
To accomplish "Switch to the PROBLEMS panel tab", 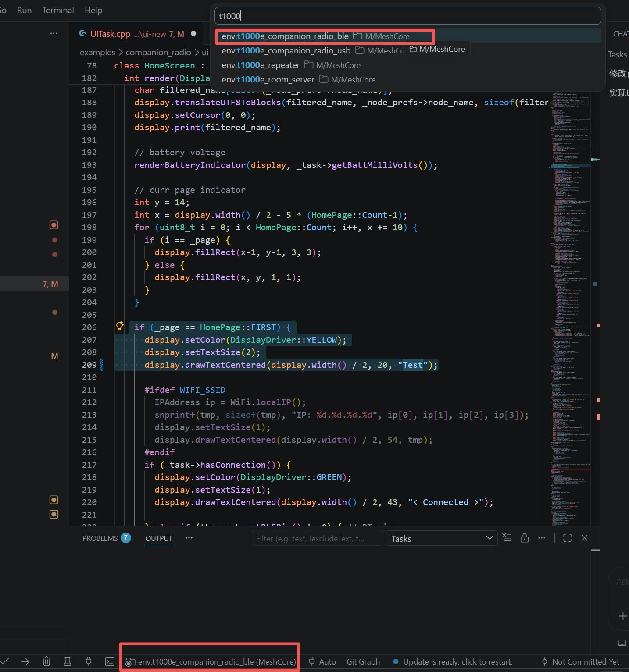I will [x=100, y=538].
